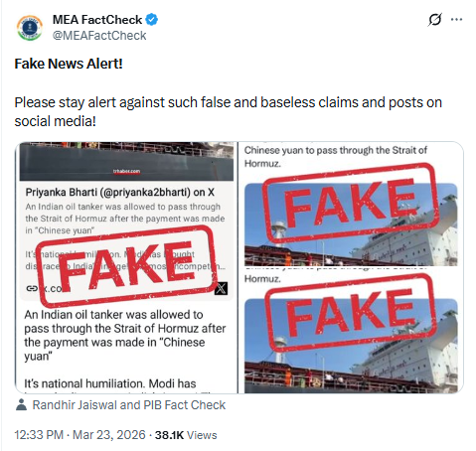Click the MEA FactCheck display name
Image resolution: width=476 pixels, height=451 pixels.
click(97, 20)
